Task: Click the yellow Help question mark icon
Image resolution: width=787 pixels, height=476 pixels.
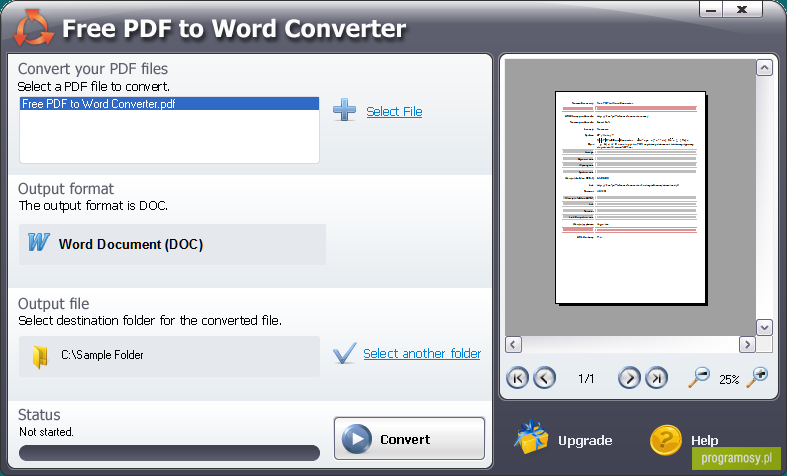Action: (x=666, y=440)
